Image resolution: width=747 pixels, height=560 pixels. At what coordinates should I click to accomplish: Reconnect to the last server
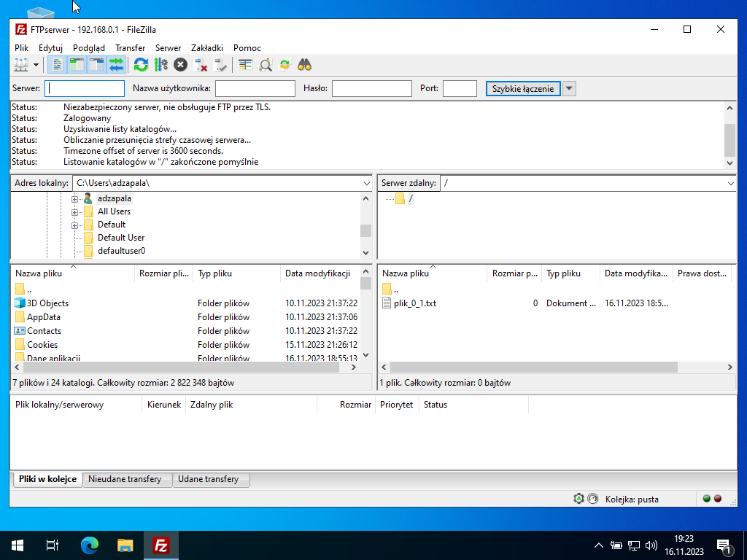(220, 65)
